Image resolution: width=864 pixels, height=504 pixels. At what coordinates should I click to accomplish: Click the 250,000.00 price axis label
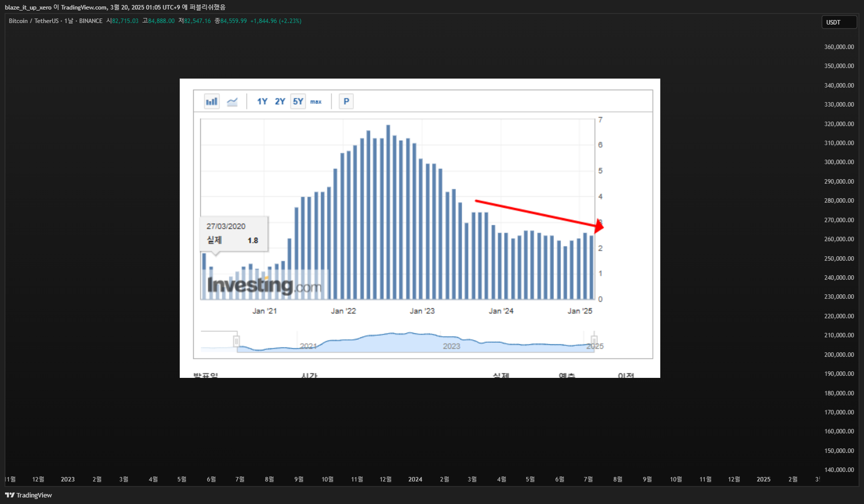[x=839, y=258]
